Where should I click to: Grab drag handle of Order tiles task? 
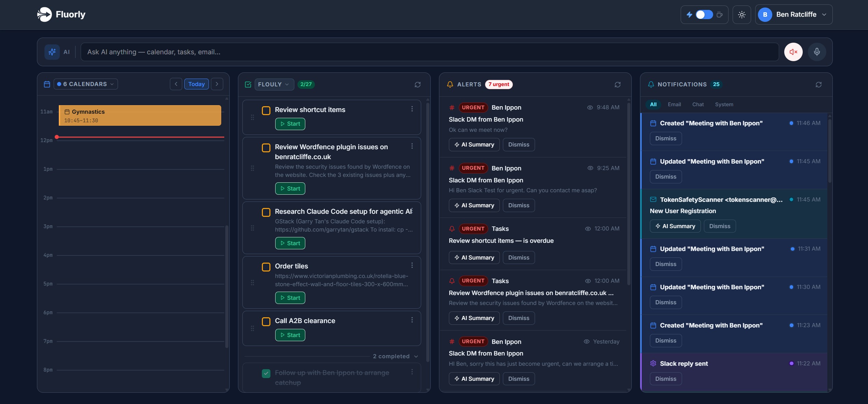(x=252, y=282)
